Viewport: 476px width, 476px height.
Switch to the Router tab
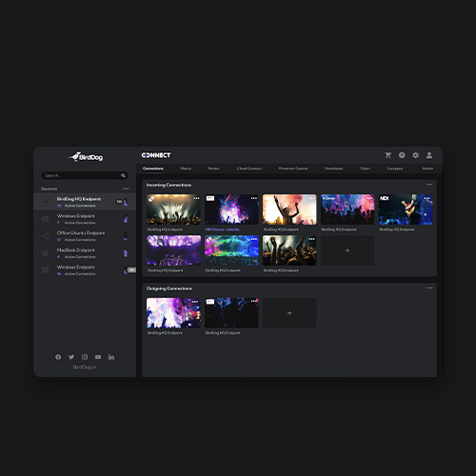point(214,169)
